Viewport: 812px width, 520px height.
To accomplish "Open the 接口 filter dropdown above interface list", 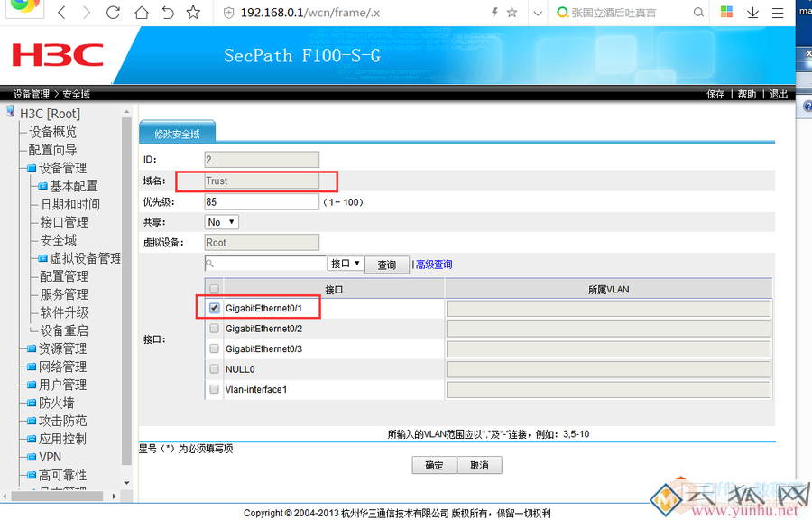I will (345, 264).
